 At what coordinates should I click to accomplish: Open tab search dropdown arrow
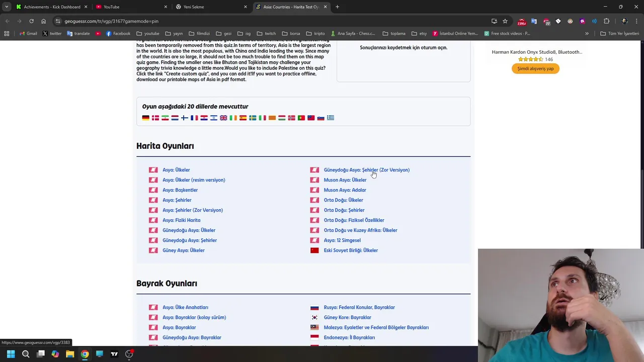[x=7, y=7]
